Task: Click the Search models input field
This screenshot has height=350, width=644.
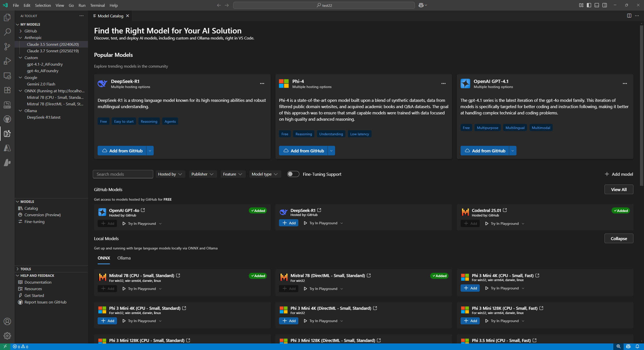Action: tap(123, 174)
